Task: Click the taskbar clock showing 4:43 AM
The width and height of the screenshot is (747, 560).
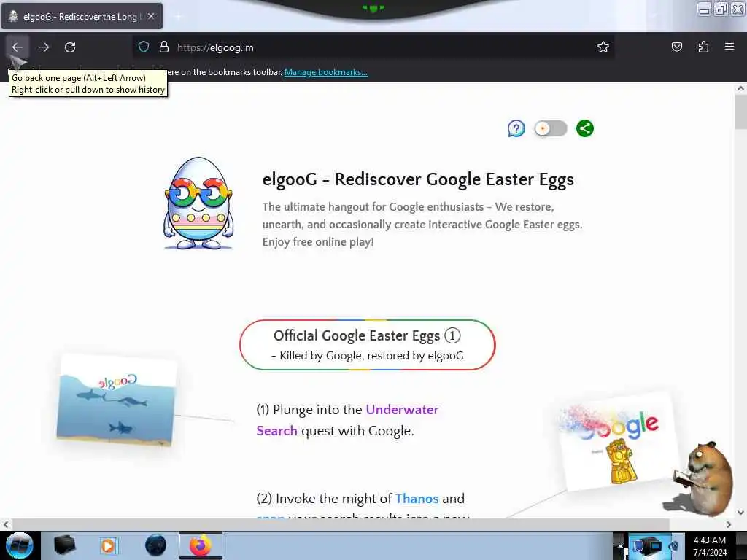Action: [x=710, y=545]
